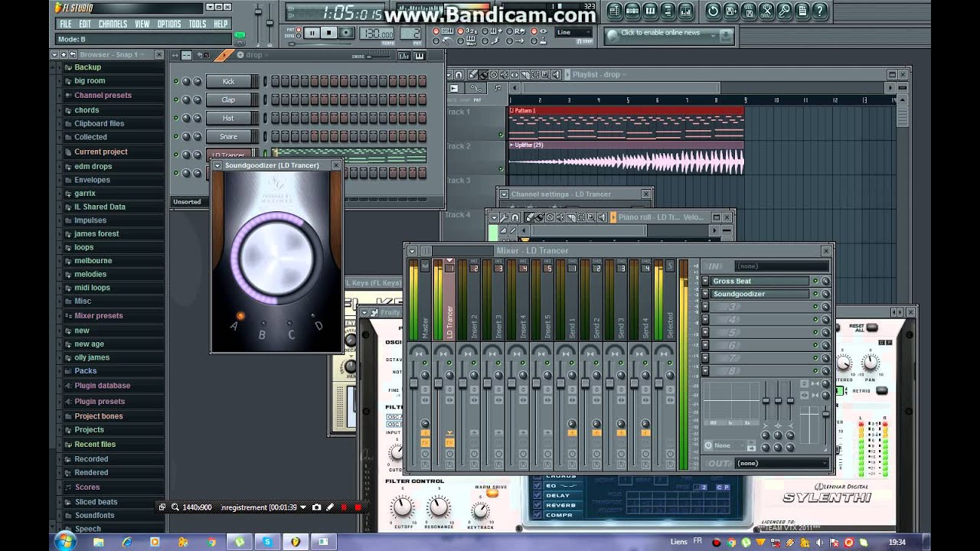Open the Gross Beat effect slot

(760, 281)
